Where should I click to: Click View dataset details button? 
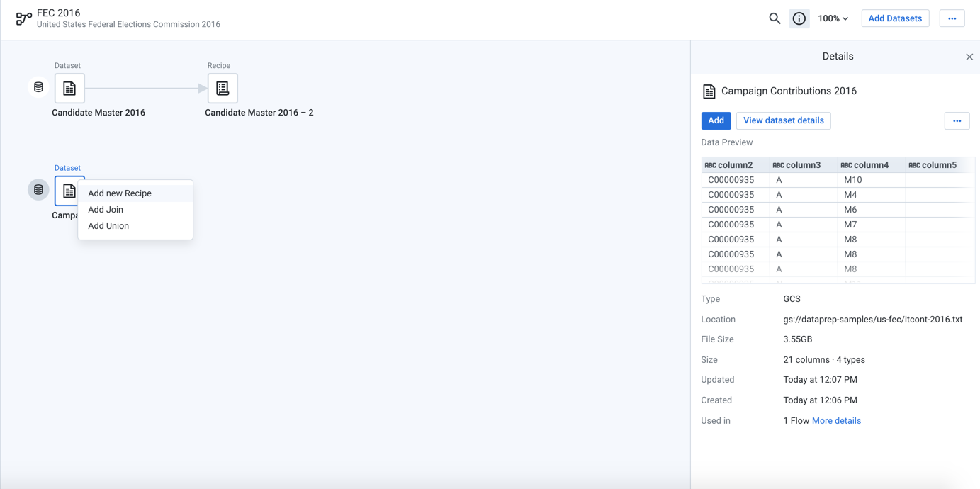click(783, 120)
